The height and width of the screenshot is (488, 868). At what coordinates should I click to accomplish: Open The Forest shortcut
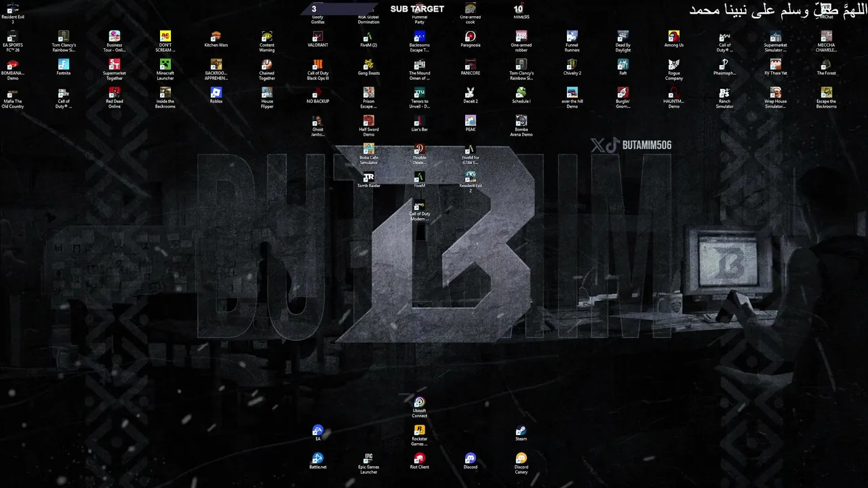pyautogui.click(x=827, y=67)
